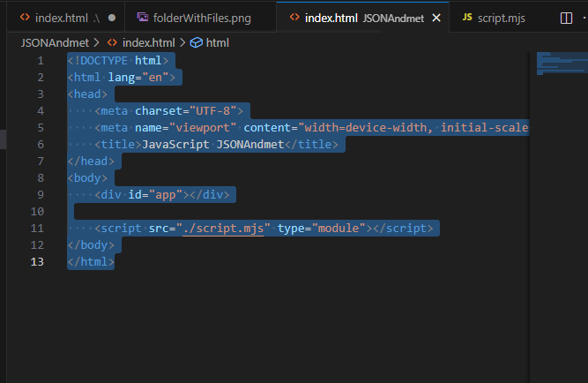Click the opening <head> tag on line 3
The image size is (588, 383).
click(x=87, y=94)
